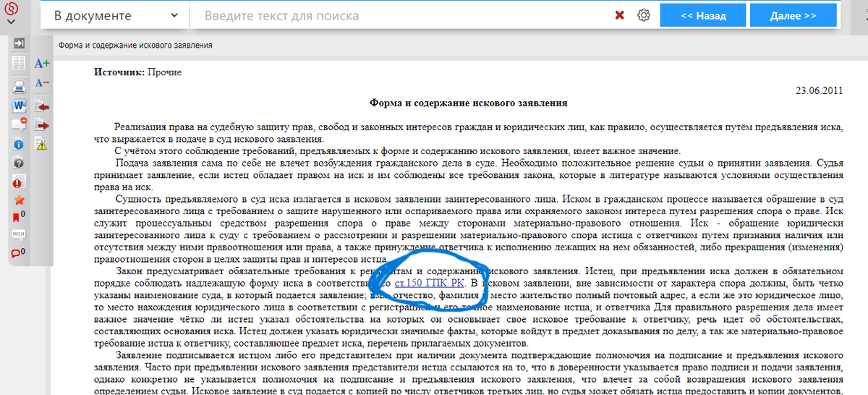This screenshot has height=395, width=868.
Task: Increase font size with A+ icon
Action: [x=42, y=63]
